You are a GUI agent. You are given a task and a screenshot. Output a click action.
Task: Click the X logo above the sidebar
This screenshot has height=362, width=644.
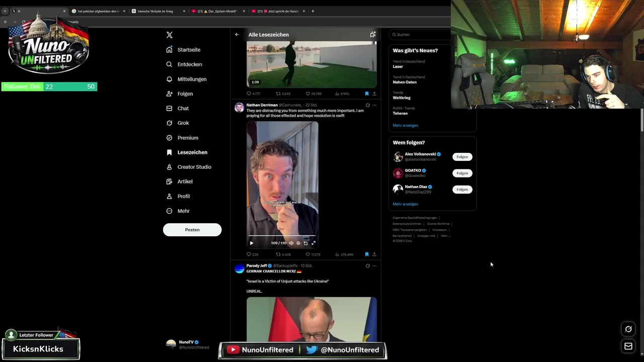[x=170, y=35]
